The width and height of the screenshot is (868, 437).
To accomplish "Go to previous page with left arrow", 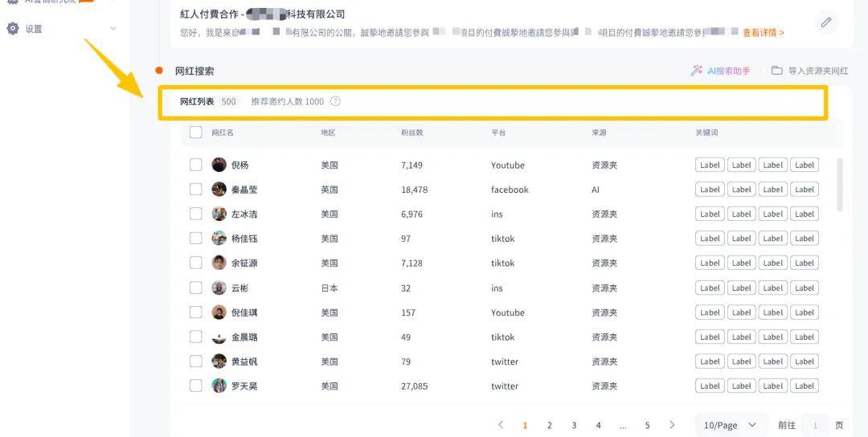I will (501, 425).
